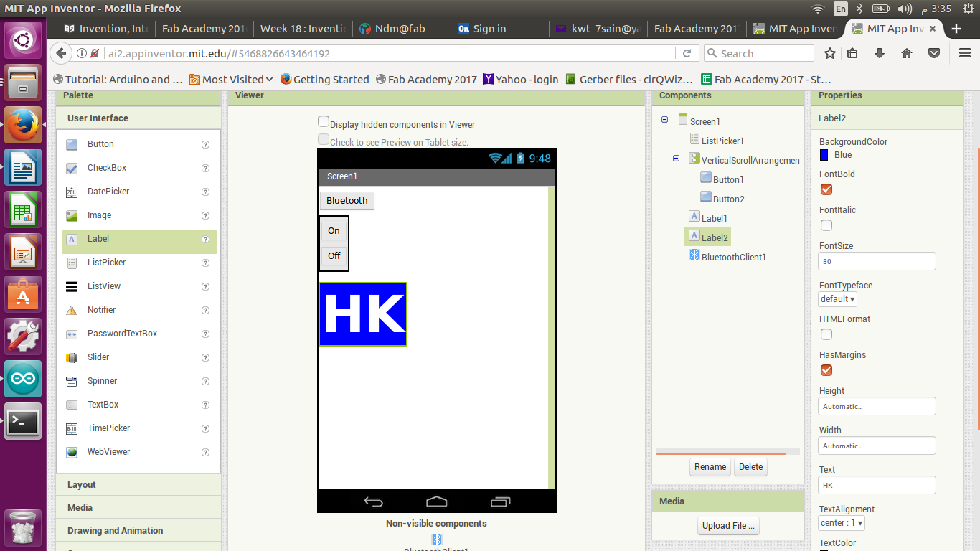Image resolution: width=980 pixels, height=551 pixels.
Task: Collapse the User Interface palette section
Action: tap(138, 118)
